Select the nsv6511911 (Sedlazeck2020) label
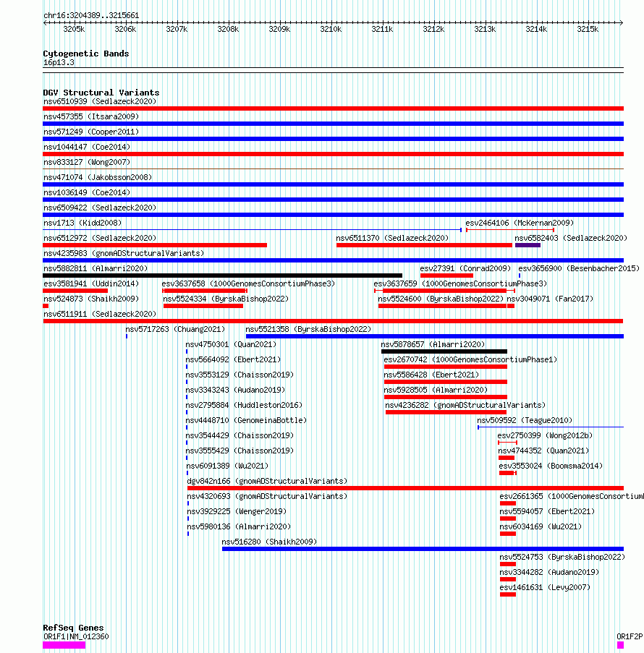 coord(100,315)
